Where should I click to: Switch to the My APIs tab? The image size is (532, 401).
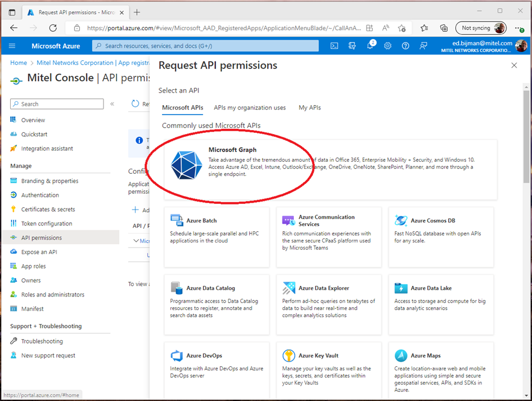pyautogui.click(x=310, y=107)
